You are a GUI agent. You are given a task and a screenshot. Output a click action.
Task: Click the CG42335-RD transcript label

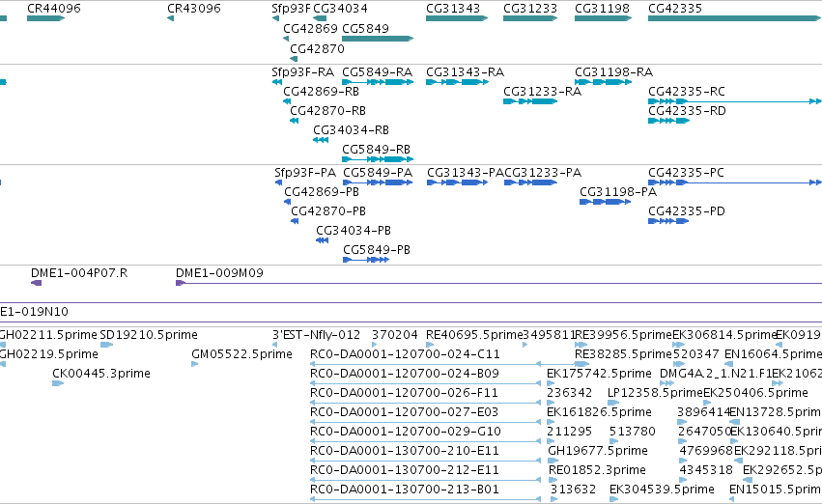click(x=687, y=111)
